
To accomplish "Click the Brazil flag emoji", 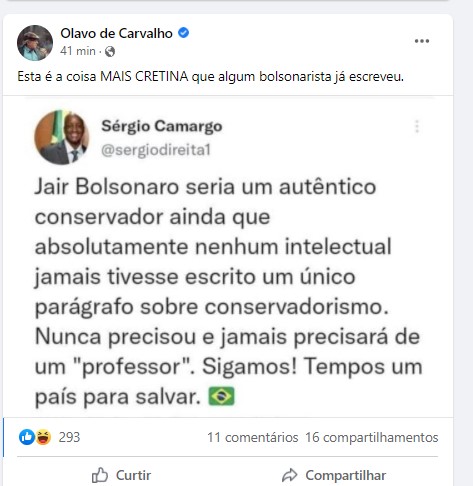I will click(x=221, y=396).
